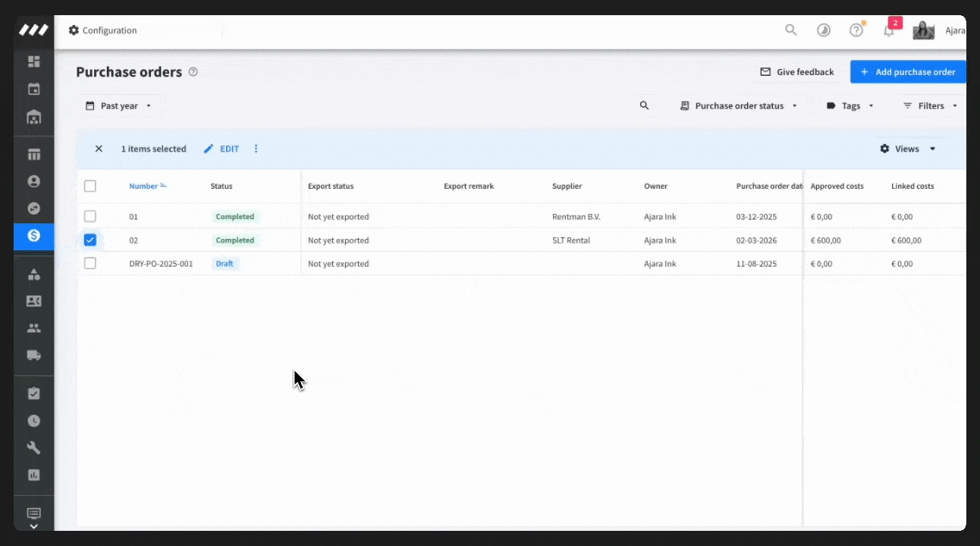Image resolution: width=980 pixels, height=546 pixels.
Task: Click the DRY-PO-2025-001 order number
Action: [161, 264]
